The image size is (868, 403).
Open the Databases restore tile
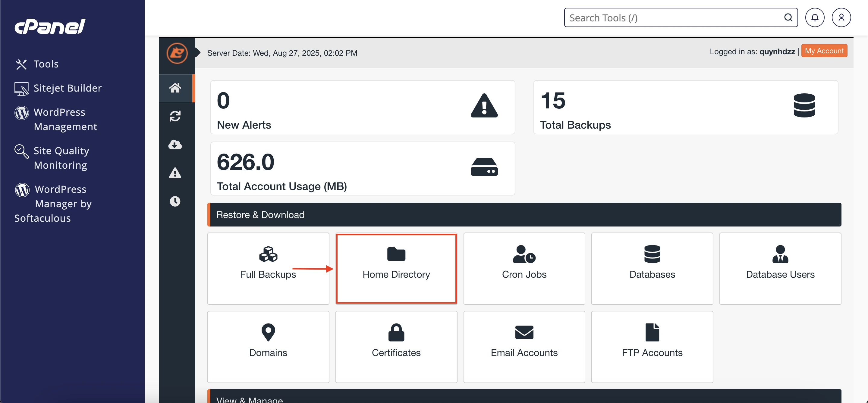tap(652, 268)
